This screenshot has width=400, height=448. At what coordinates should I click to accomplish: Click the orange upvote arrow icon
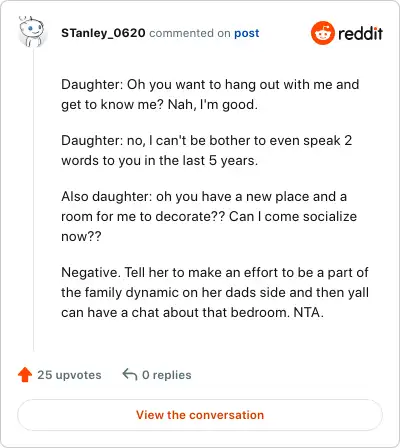[x=25, y=375]
